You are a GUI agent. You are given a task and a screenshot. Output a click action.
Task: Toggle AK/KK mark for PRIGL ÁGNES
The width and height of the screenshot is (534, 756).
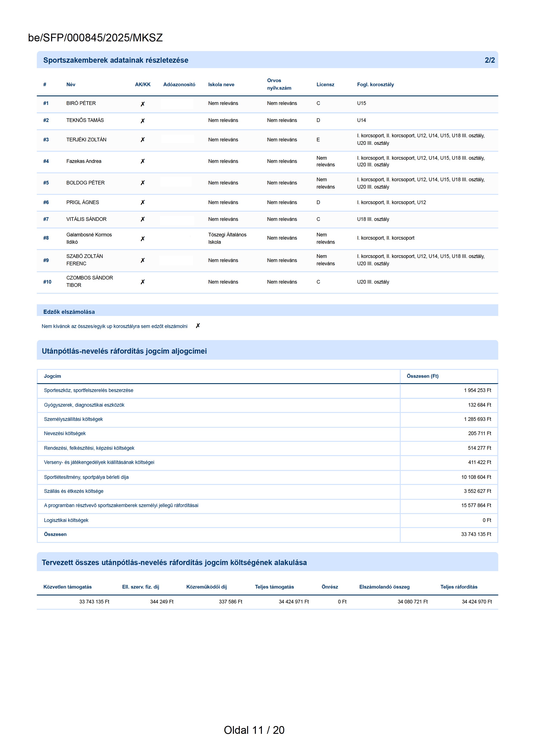[x=142, y=203]
